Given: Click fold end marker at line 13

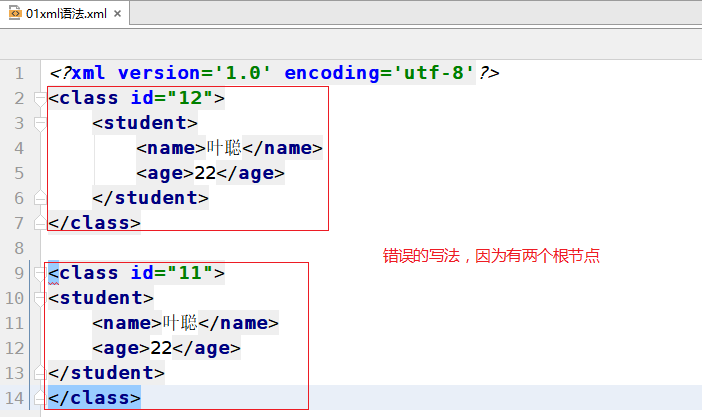Looking at the screenshot, I should coord(40,372).
